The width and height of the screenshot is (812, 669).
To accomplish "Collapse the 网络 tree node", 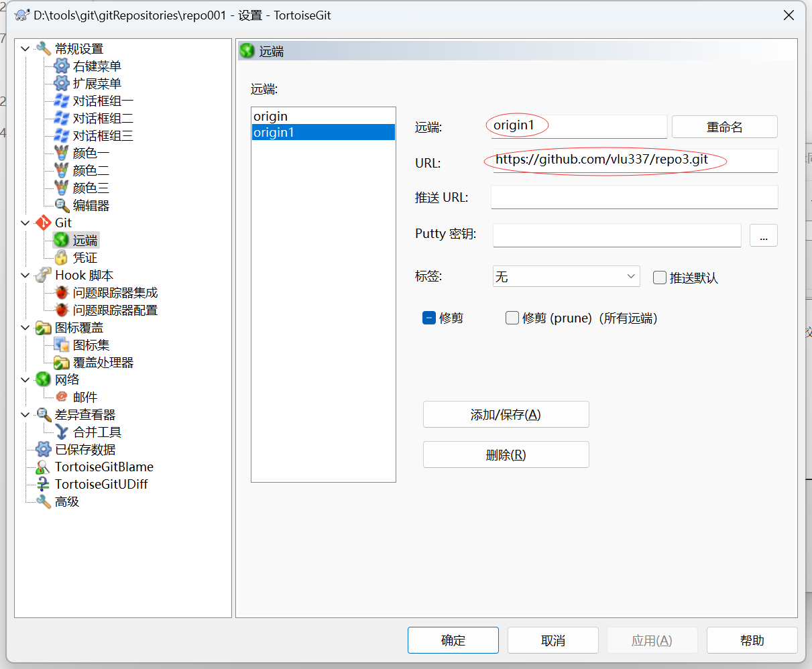I will coord(25,379).
